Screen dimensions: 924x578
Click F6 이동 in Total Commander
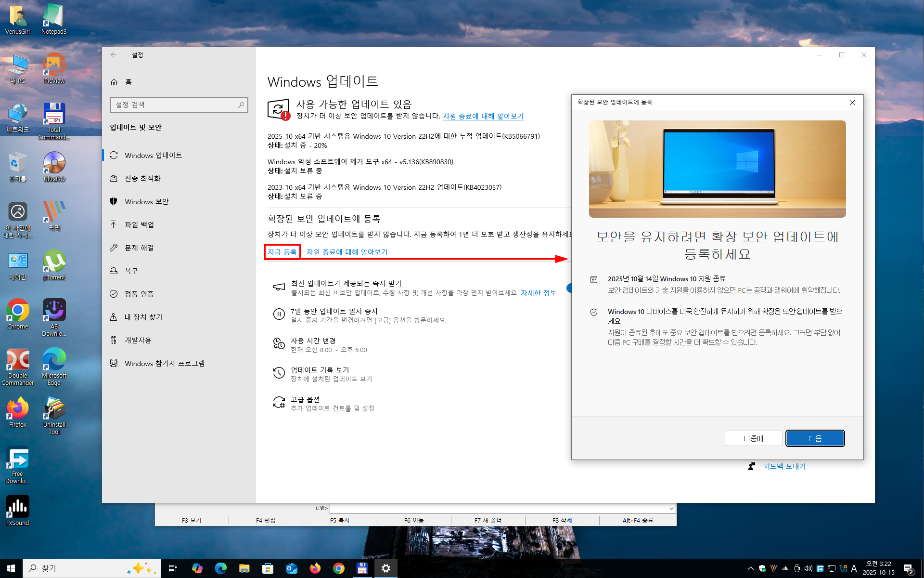point(414,520)
